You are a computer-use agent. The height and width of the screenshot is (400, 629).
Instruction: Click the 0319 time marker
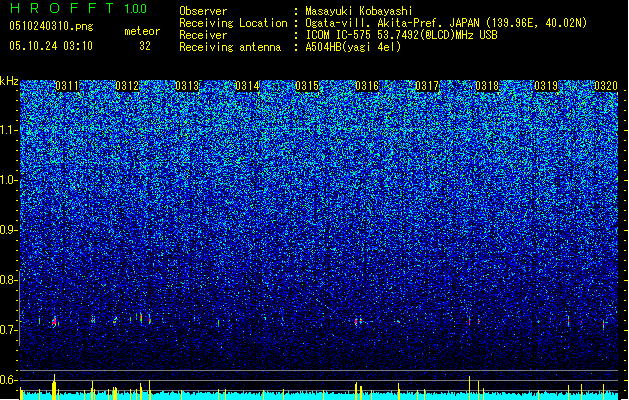click(546, 86)
